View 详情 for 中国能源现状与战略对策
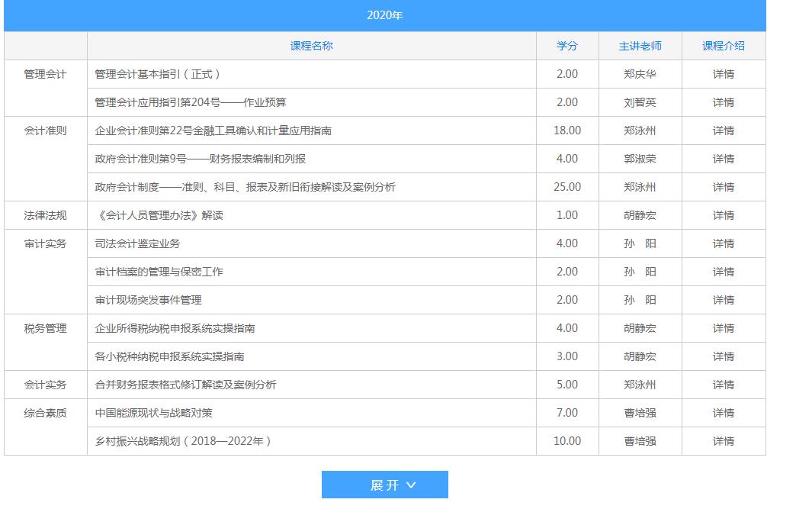 point(723,413)
